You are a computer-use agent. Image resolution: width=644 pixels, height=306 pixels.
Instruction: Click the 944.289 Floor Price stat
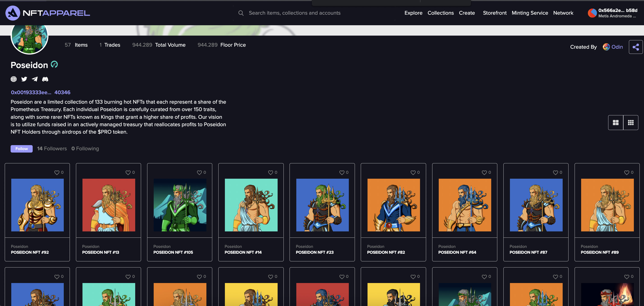coord(222,45)
